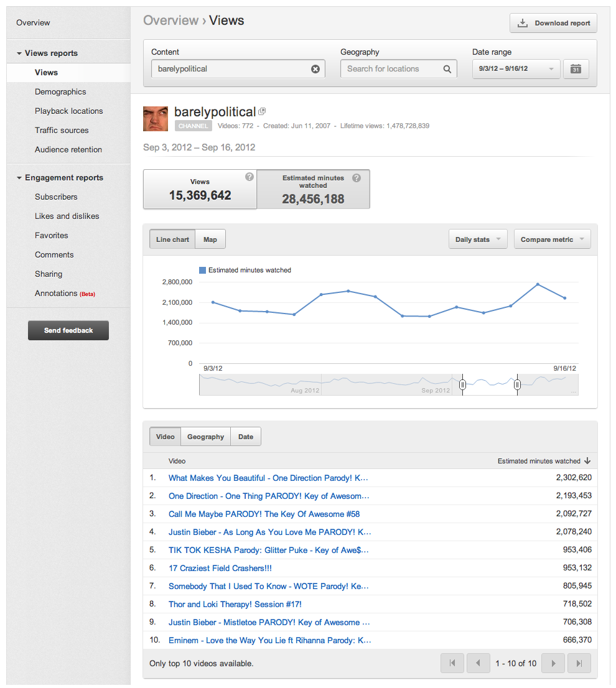Click the Lifetime views 1,478,728,839 text
This screenshot has width=616, height=688.
tap(385, 126)
